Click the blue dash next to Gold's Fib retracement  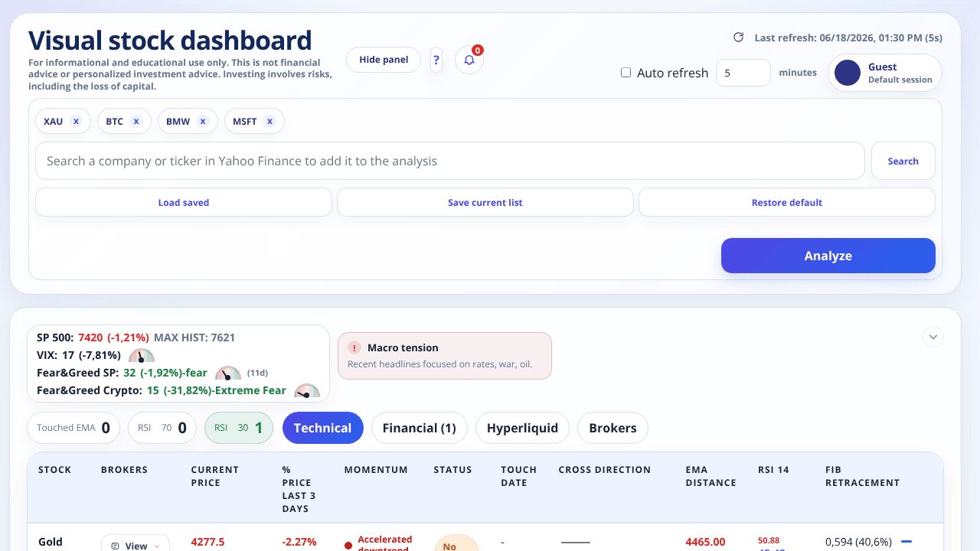906,541
